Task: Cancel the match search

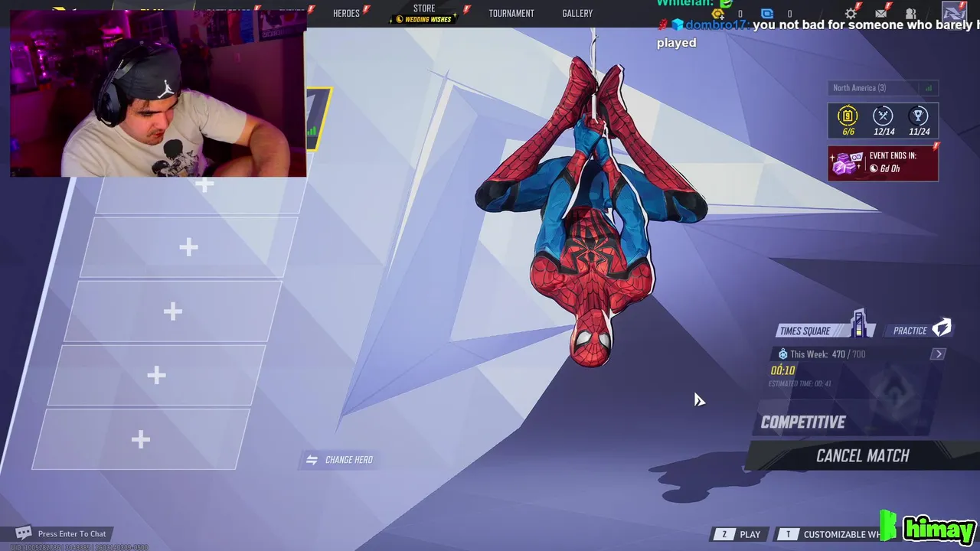Action: pyautogui.click(x=863, y=456)
